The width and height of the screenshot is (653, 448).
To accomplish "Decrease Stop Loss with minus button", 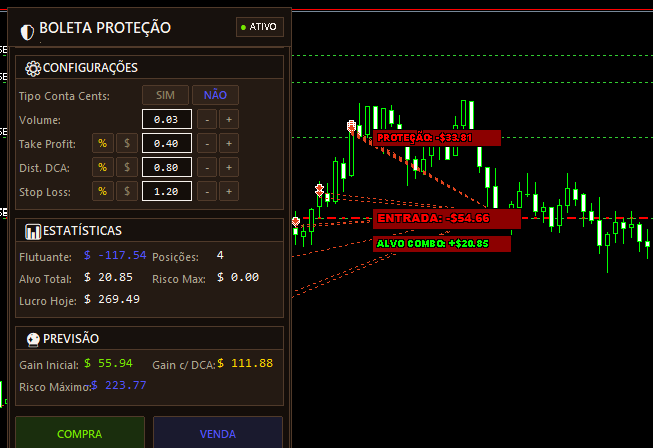I will click(207, 192).
